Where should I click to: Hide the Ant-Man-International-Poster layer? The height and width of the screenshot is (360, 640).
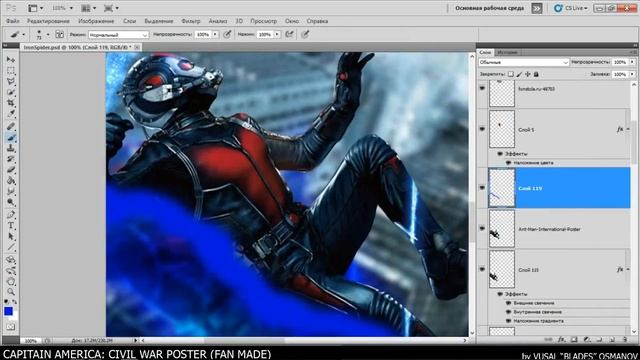click(x=482, y=229)
